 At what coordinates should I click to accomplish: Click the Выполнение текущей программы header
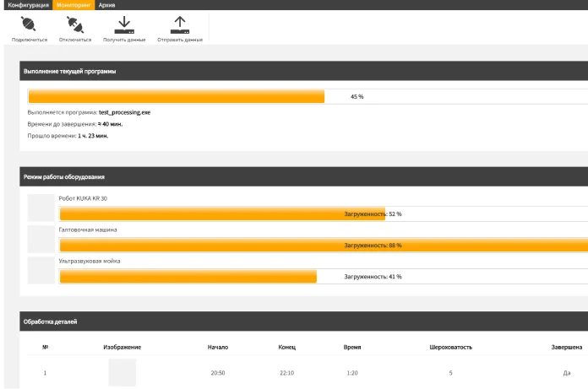coord(304,71)
